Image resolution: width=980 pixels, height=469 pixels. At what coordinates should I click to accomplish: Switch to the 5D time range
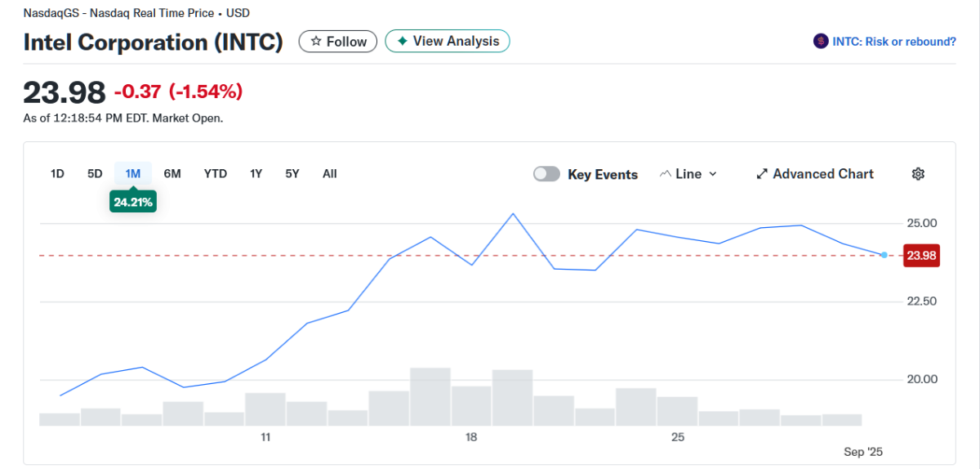(95, 173)
